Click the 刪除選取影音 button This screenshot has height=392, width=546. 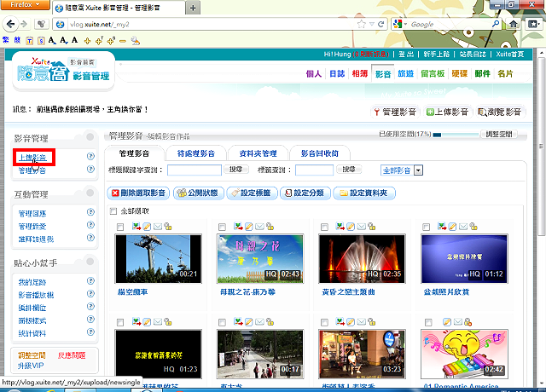(x=138, y=193)
